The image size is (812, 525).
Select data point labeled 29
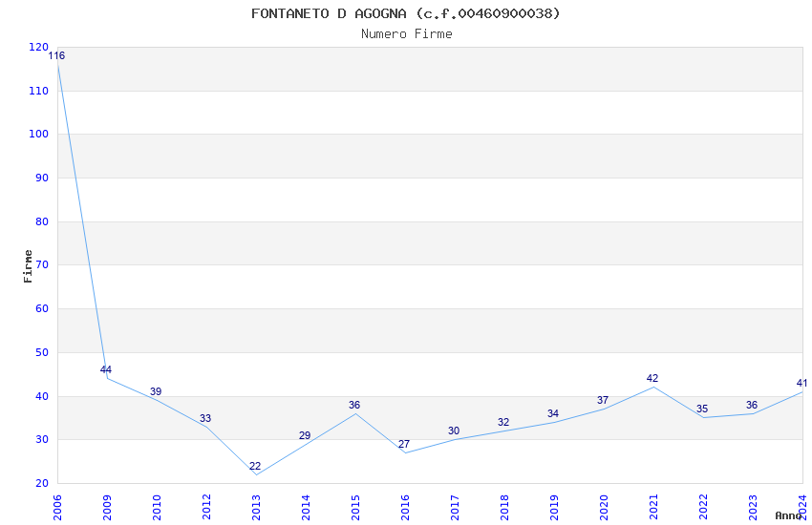(x=305, y=435)
